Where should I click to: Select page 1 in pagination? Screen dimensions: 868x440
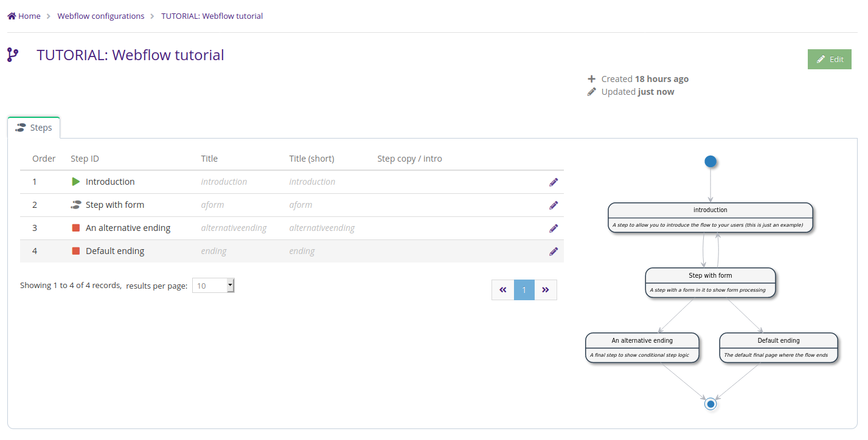pos(524,290)
